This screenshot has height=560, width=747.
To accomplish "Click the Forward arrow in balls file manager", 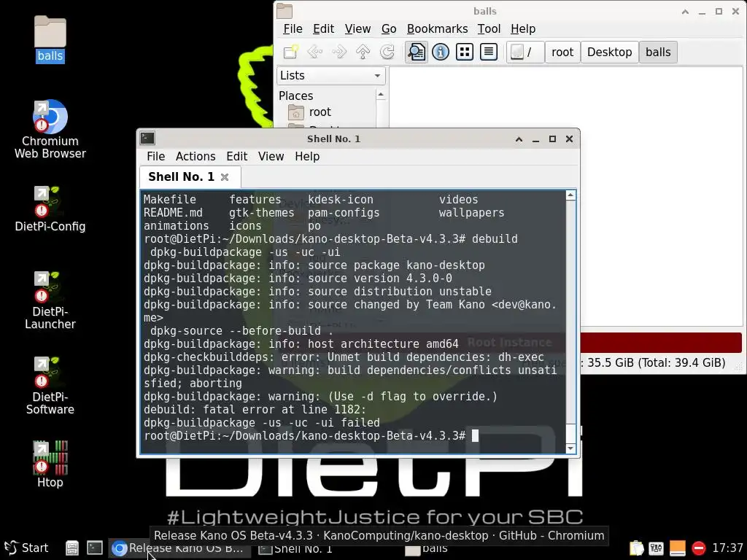I will point(339,52).
